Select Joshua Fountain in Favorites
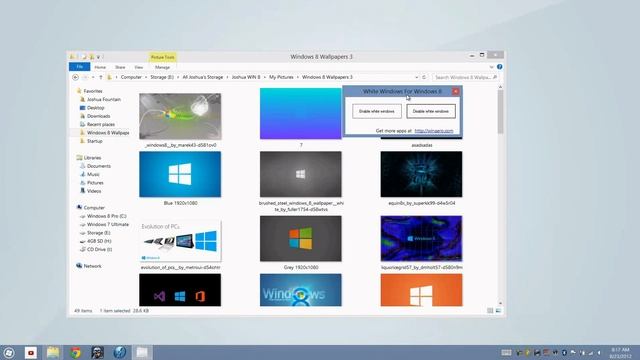 (x=104, y=99)
